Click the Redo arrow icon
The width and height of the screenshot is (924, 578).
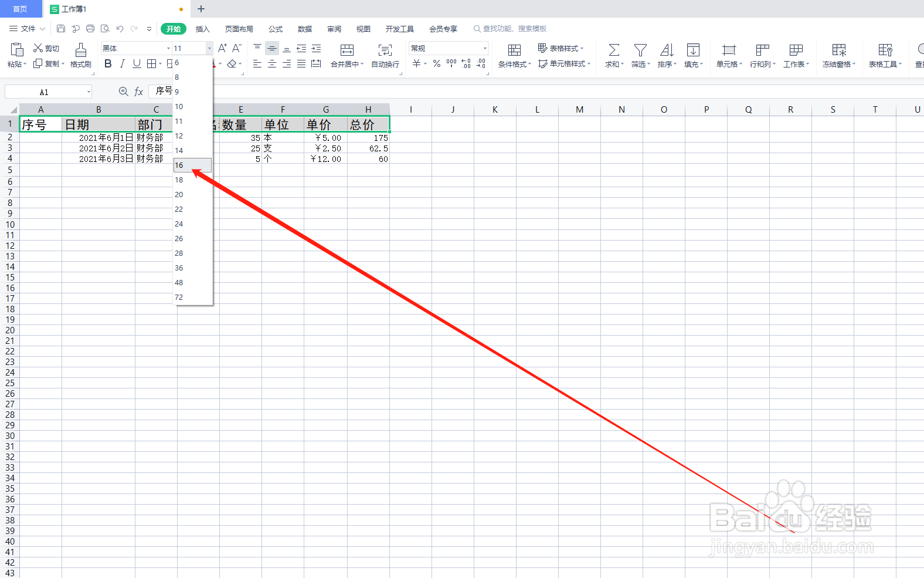(x=134, y=28)
